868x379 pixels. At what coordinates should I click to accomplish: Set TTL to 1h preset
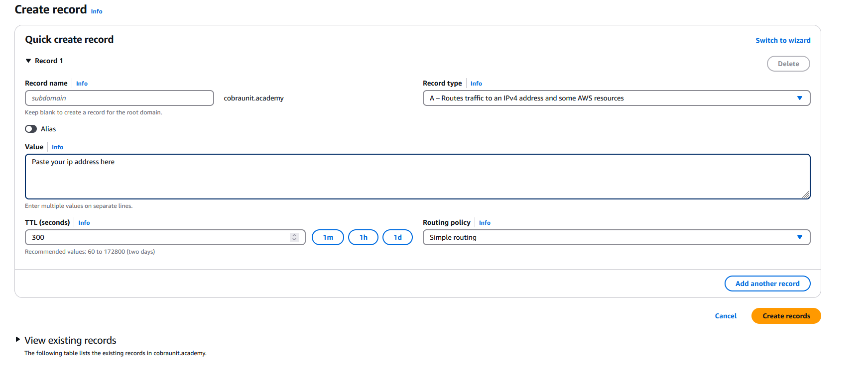tap(364, 237)
